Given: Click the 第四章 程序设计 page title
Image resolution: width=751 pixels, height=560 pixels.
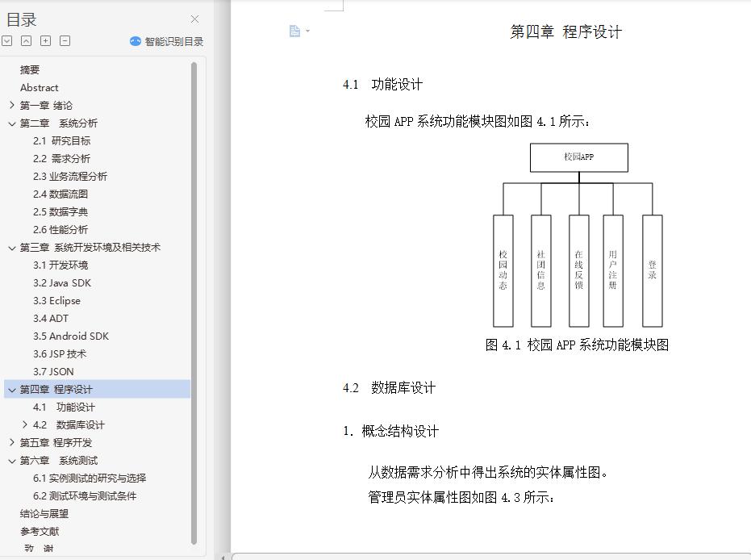Looking at the screenshot, I should click(x=566, y=32).
